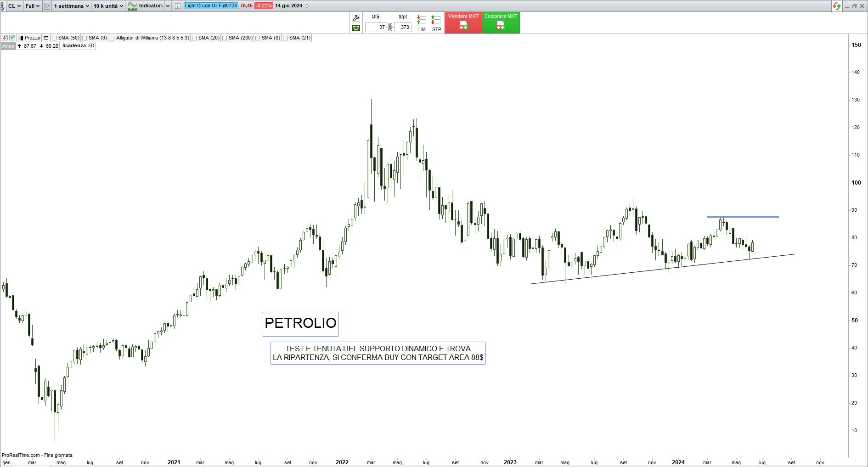The width and height of the screenshot is (868, 467).
Task: Enable the SMA (8) indicator
Action: (x=258, y=38)
